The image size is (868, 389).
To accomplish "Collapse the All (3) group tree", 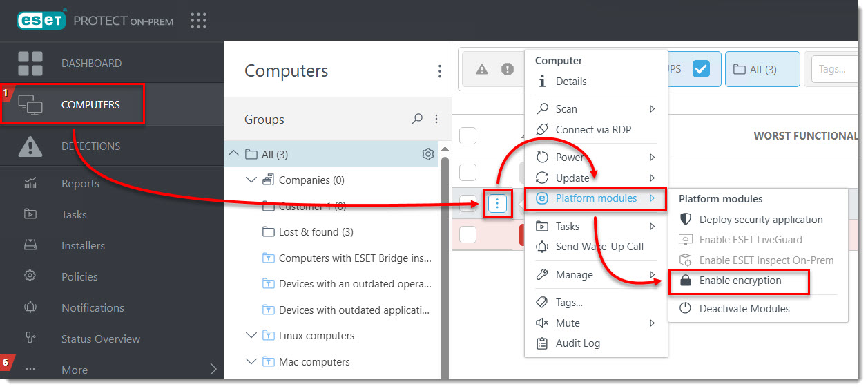I will point(234,153).
